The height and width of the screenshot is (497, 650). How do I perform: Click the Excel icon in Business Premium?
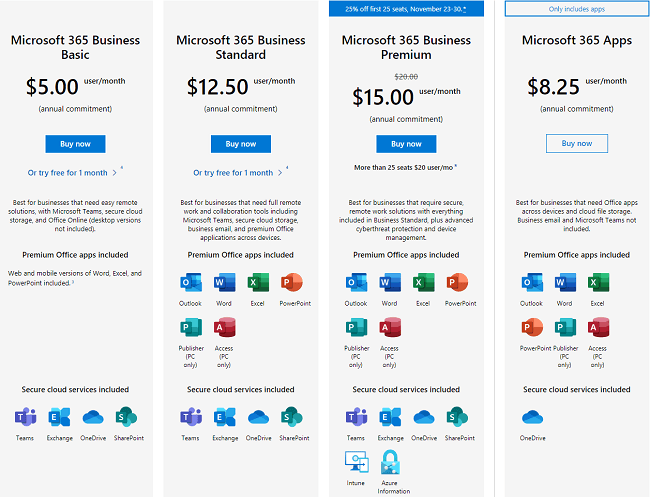423,283
